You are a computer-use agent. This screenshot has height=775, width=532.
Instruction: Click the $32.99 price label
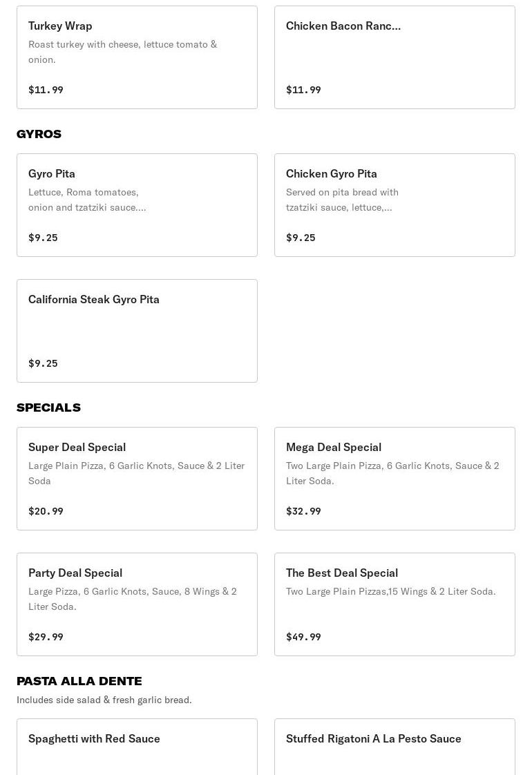click(x=303, y=511)
